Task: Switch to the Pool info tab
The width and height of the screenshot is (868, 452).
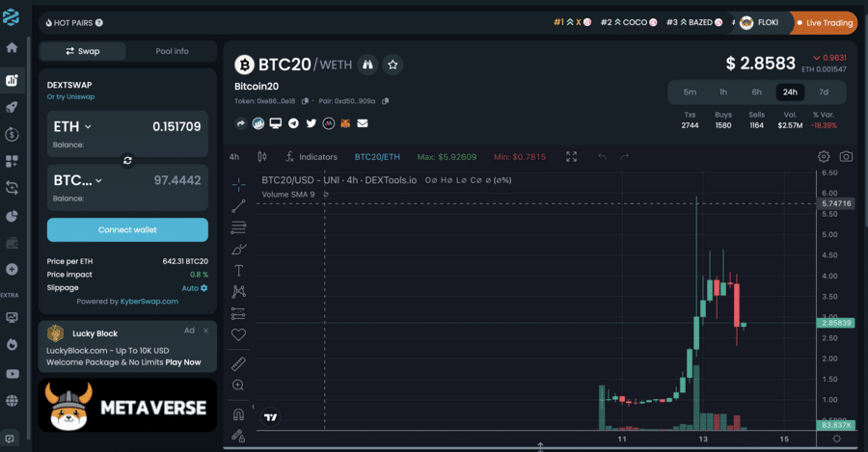Action: (x=173, y=51)
